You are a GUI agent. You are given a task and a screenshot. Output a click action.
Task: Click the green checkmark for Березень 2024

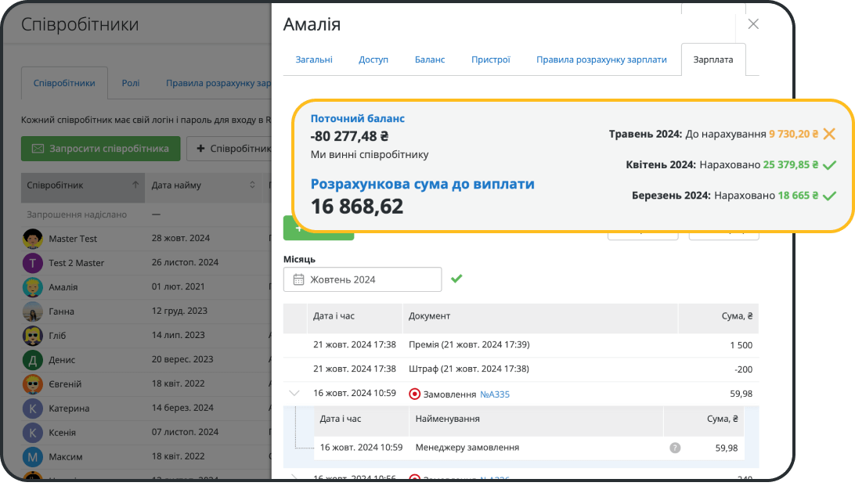(830, 195)
